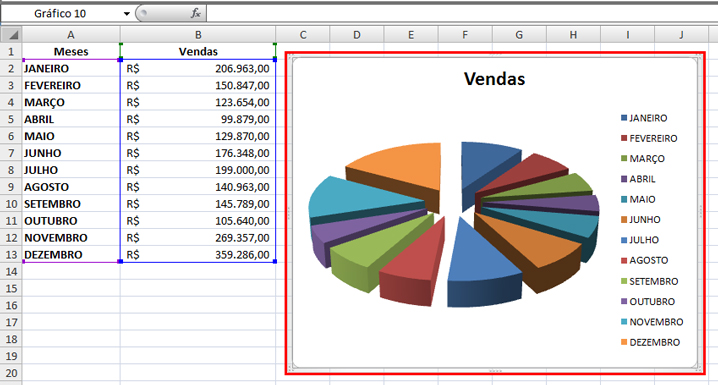Click the DEZEMBRO legend color marker
718x385 pixels.
pos(624,342)
